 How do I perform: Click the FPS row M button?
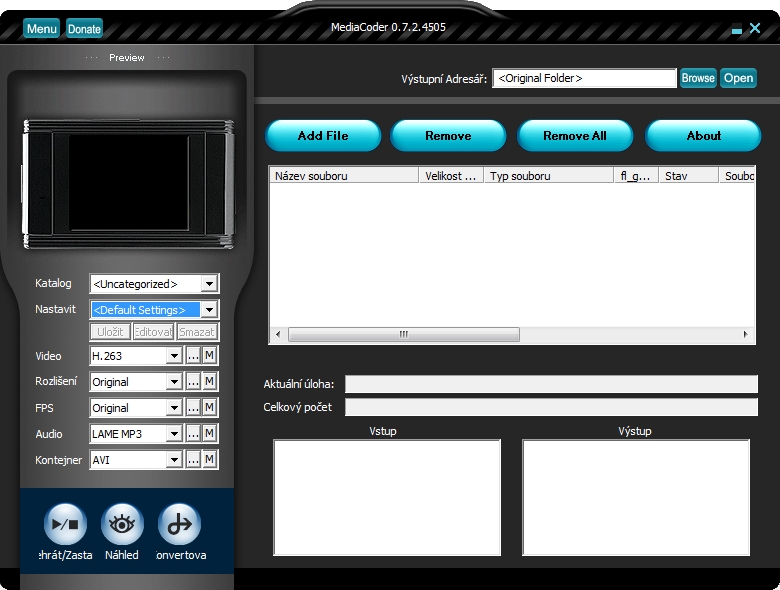coord(209,408)
